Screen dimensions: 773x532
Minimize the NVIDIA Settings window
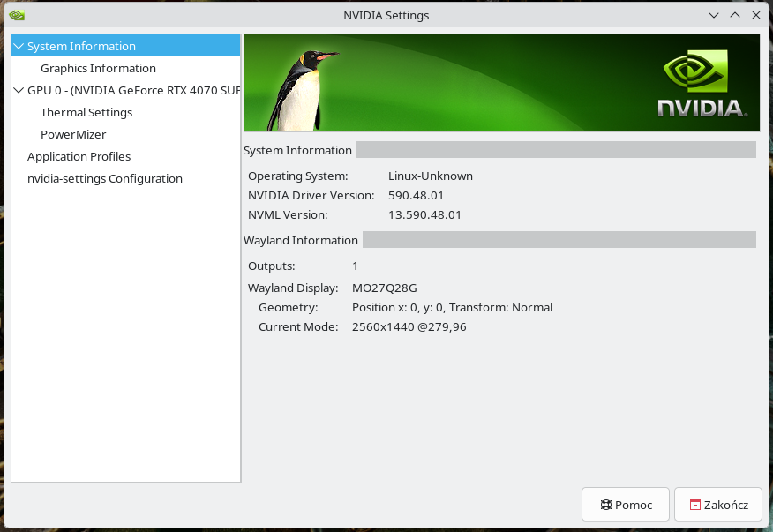(x=715, y=15)
